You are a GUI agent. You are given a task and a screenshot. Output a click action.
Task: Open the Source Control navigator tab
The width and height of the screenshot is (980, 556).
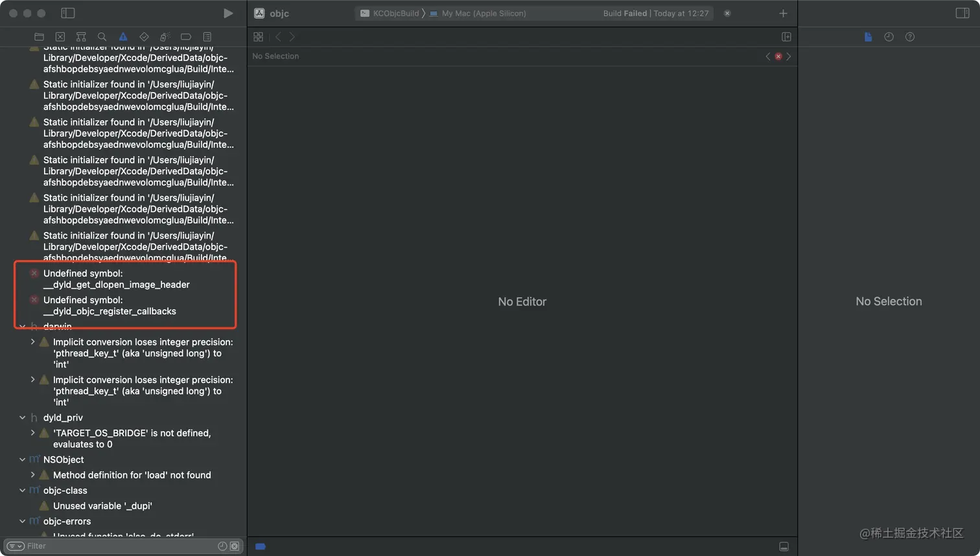coord(60,37)
